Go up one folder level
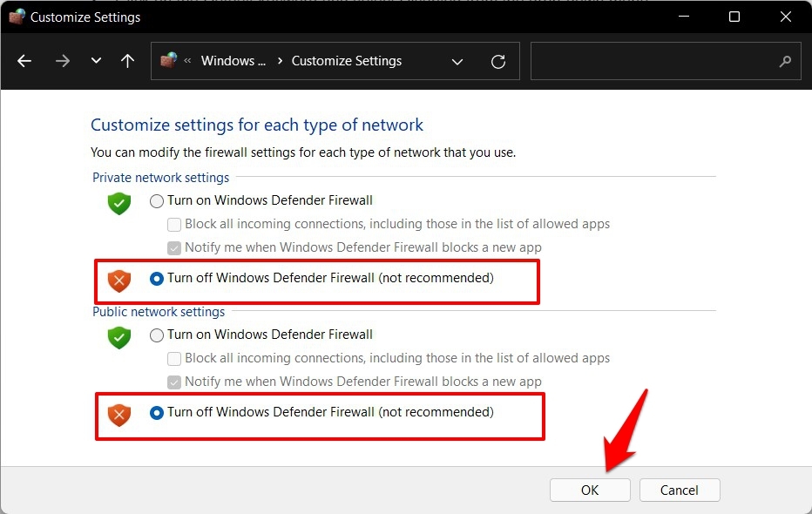 coord(128,61)
